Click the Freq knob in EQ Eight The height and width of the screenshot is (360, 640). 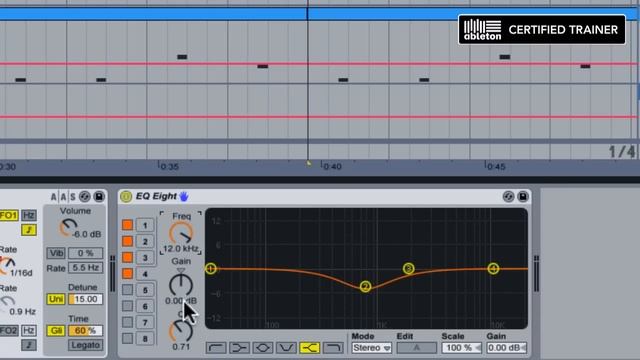click(x=181, y=233)
